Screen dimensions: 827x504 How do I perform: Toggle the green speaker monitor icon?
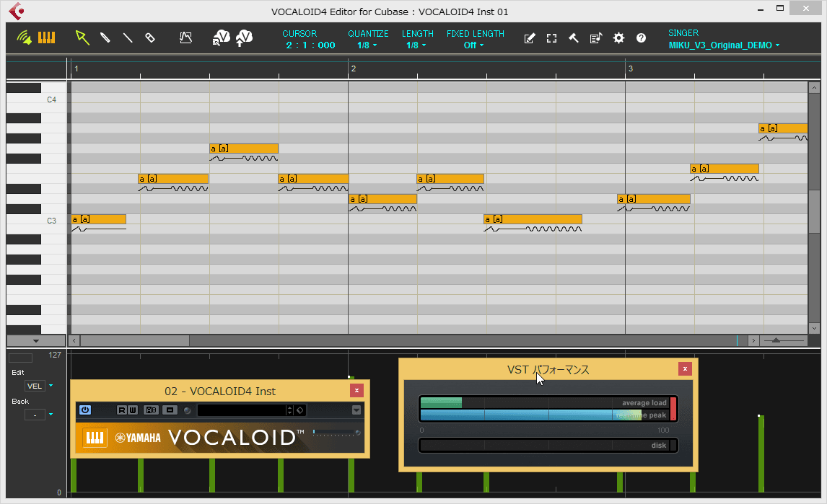[x=24, y=38]
